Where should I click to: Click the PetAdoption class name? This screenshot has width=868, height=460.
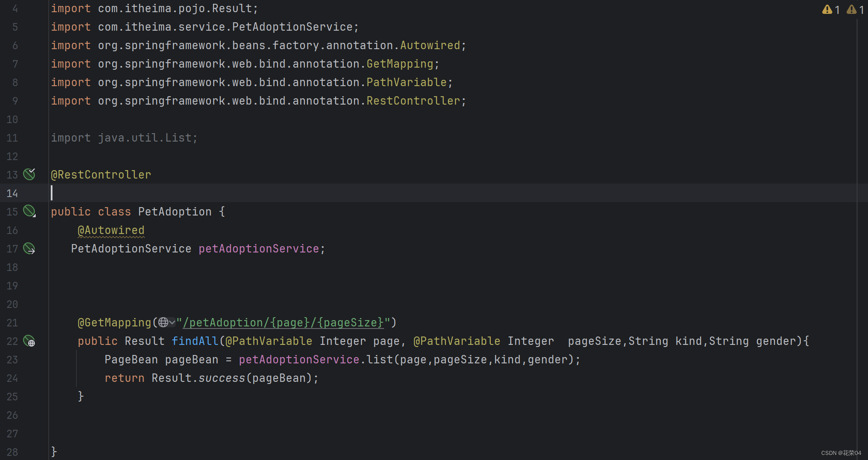point(175,212)
